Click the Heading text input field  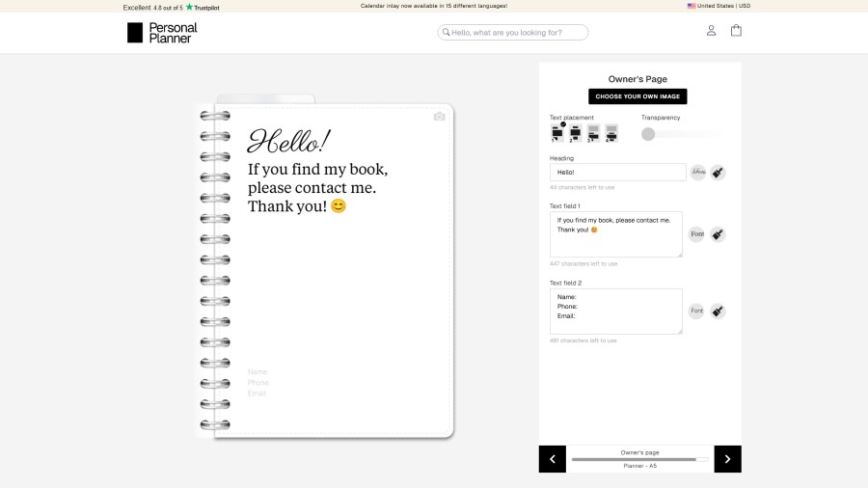[617, 173]
